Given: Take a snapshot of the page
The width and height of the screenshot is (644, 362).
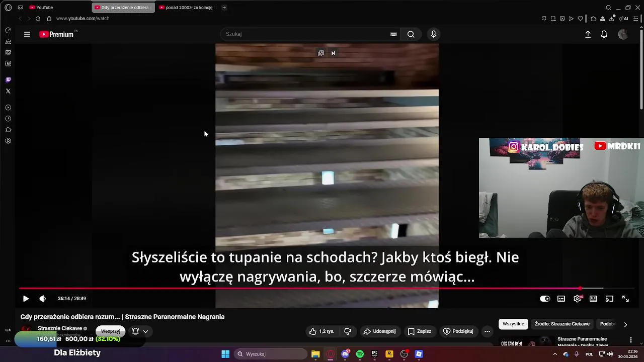Looking at the screenshot, I should (x=553, y=19).
